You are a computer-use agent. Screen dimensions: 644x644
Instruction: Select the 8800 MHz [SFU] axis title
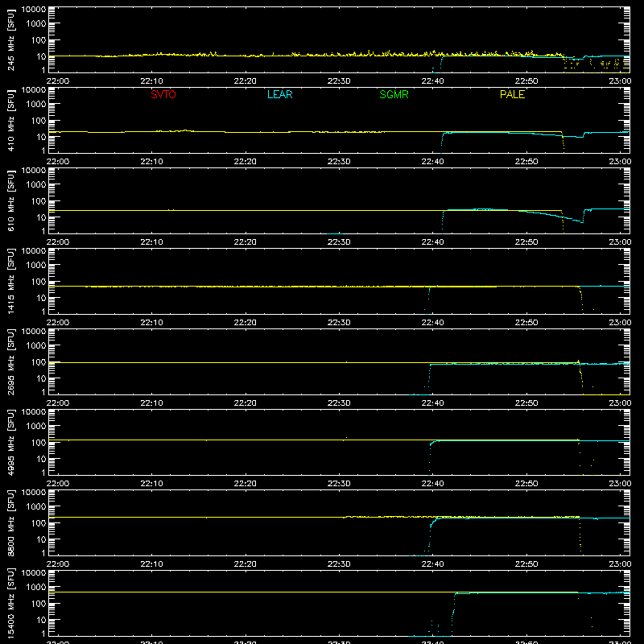(x=11, y=522)
